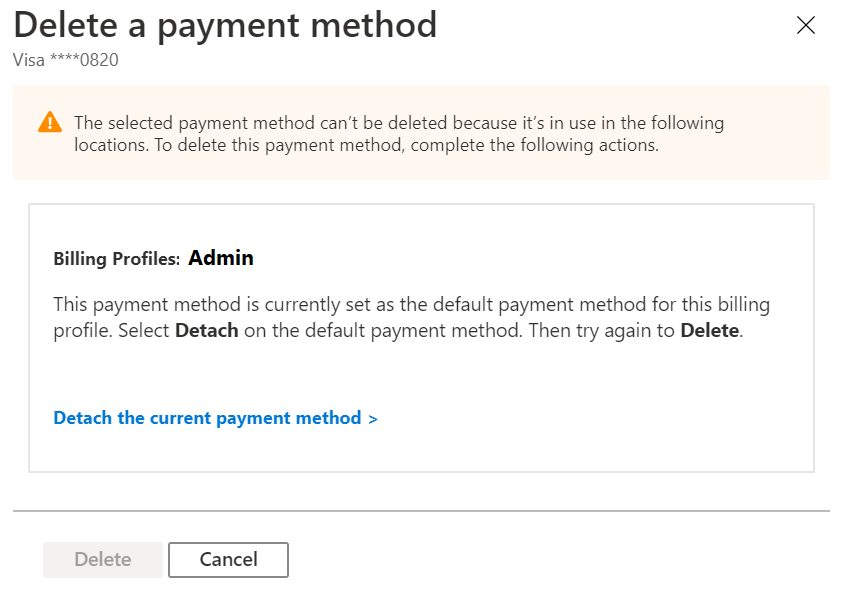Viewport: 842px width, 597px height.
Task: Click the bold Delete word in the description
Action: coord(710,330)
